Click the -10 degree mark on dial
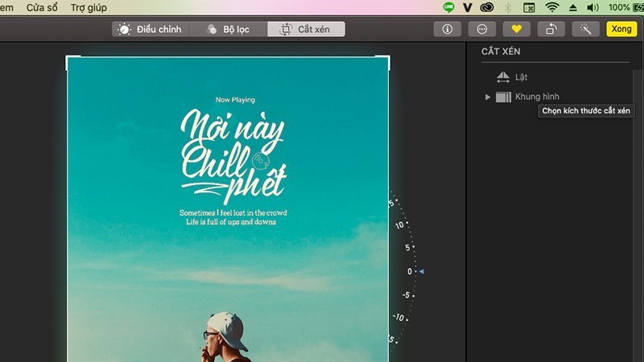This screenshot has height=362, width=644. [x=398, y=317]
